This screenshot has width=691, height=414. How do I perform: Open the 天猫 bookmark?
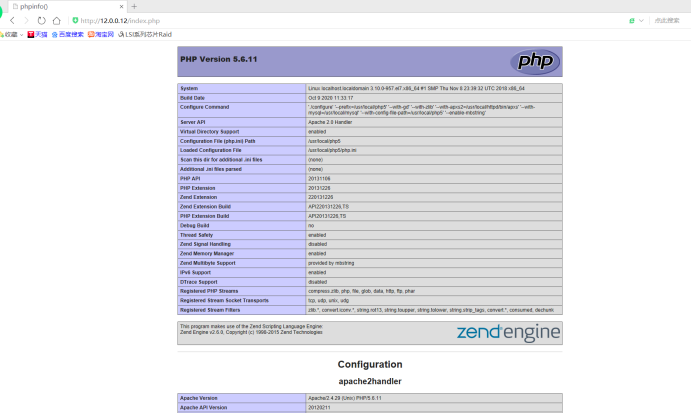(x=37, y=34)
